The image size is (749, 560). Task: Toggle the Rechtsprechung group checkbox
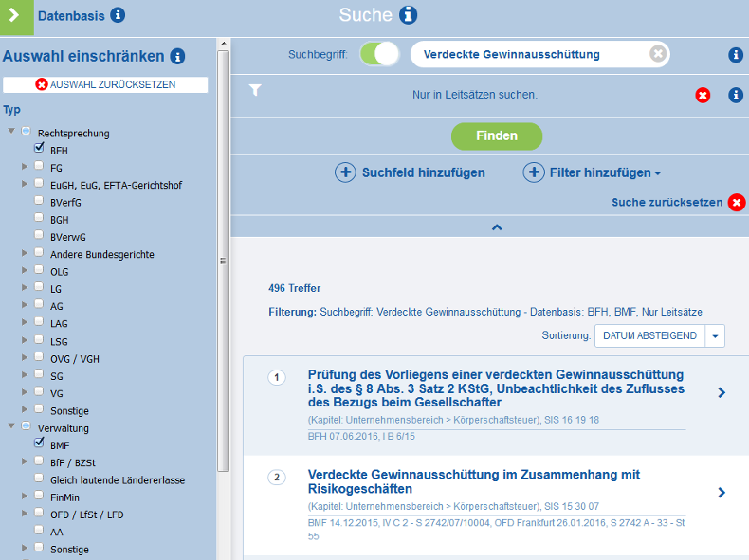(27, 131)
